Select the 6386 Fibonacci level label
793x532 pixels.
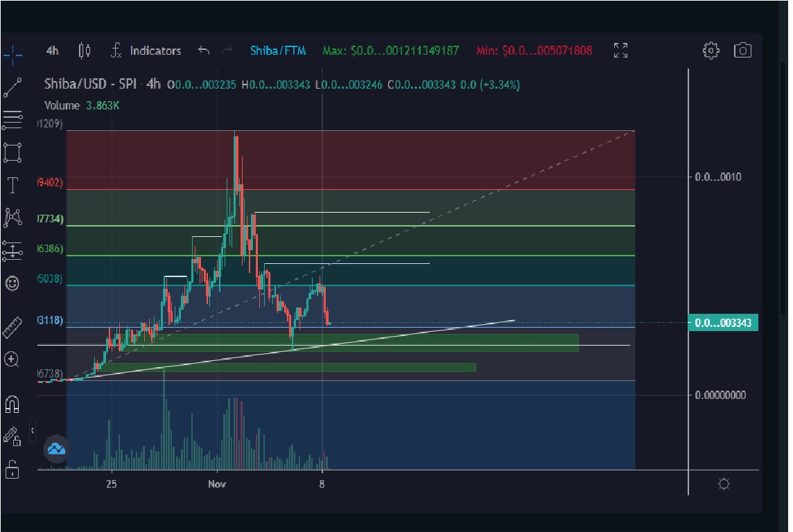click(x=50, y=249)
